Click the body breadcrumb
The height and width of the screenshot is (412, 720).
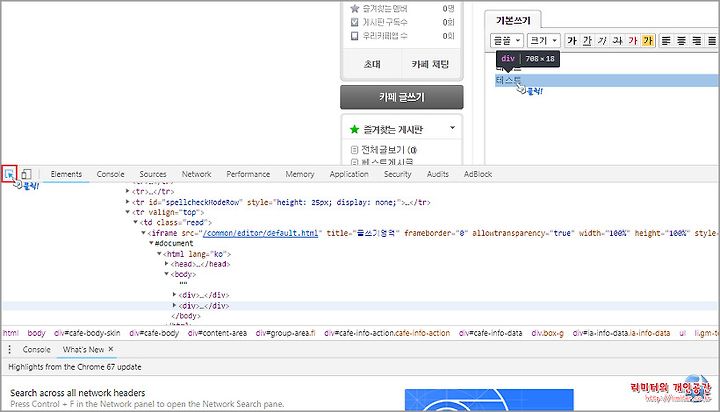[x=36, y=333]
